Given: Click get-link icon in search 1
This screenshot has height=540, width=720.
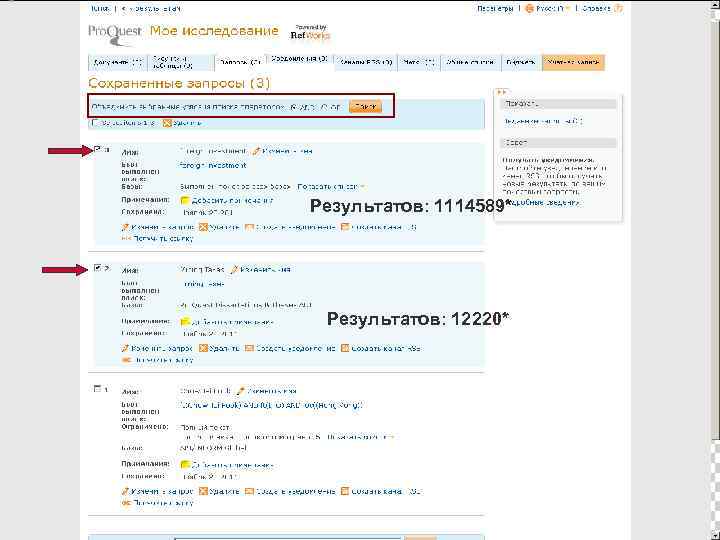Looking at the screenshot, I should point(126,503).
